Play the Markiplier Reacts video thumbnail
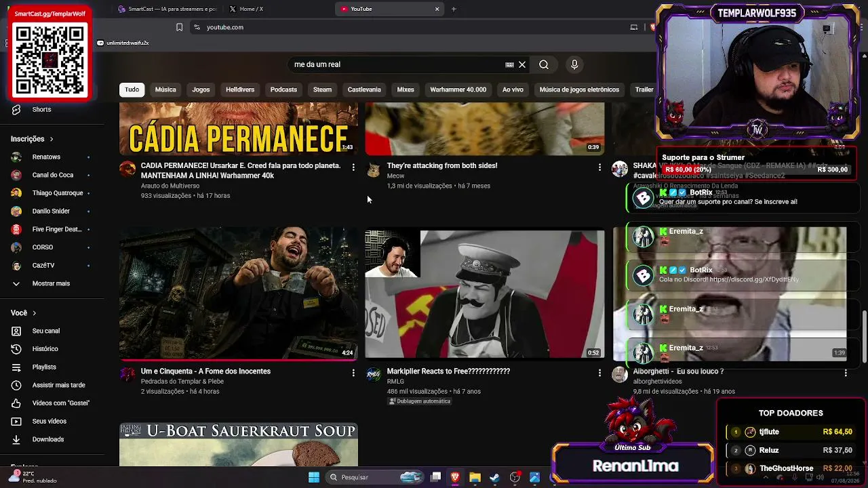 485,294
